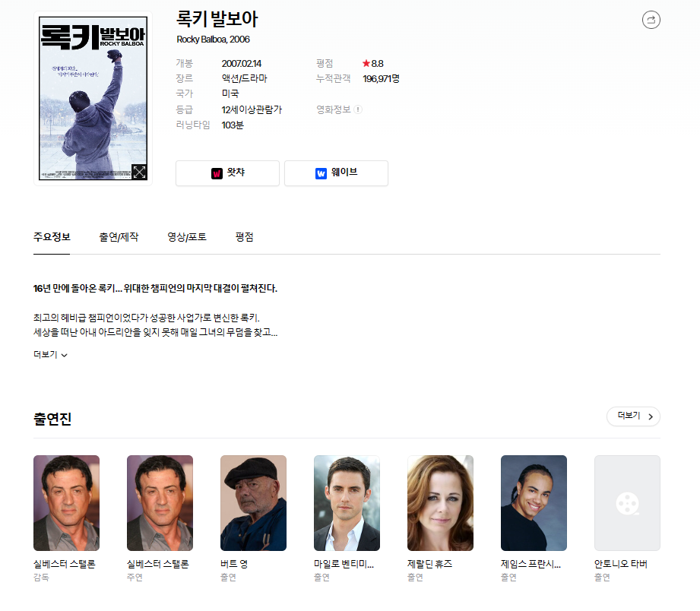This screenshot has width=700, height=611.
Task: View 마일로 벤티미 cast member photo
Action: click(x=347, y=502)
